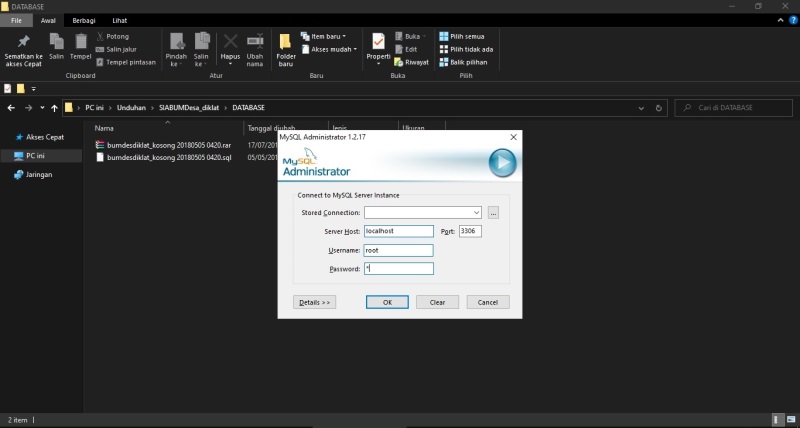
Task: Sort files by the Nama column
Action: pyautogui.click(x=104, y=128)
